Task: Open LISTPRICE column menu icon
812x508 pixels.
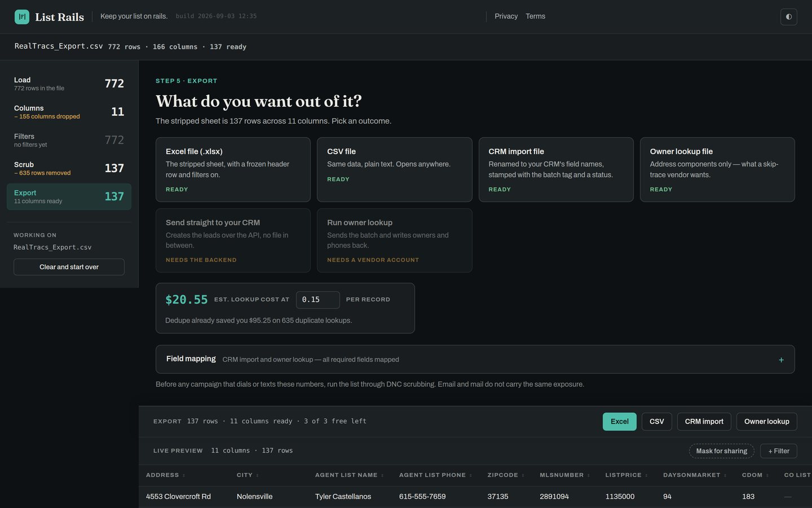Action: [x=646, y=475]
